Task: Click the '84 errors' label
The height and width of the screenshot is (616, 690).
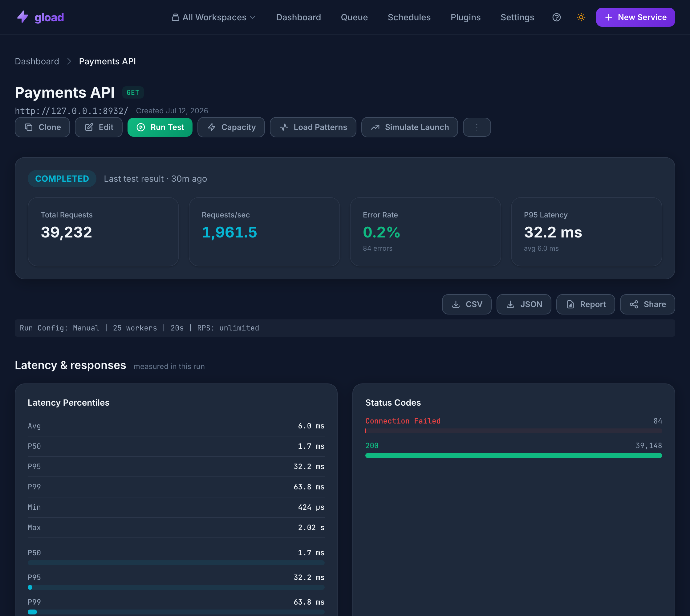Action: tap(378, 249)
